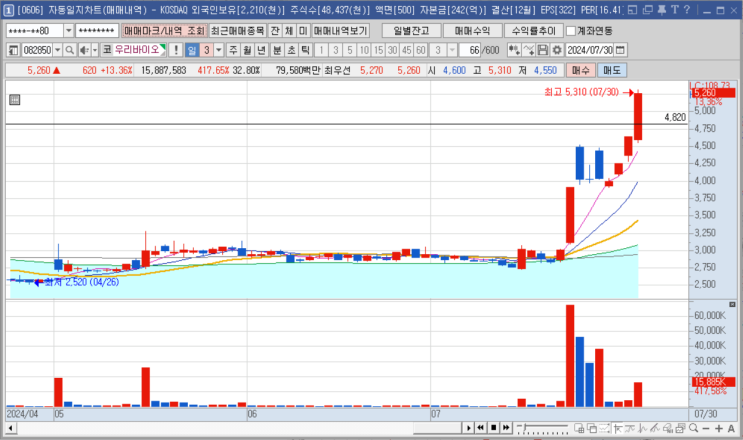This screenshot has height=440, width=743.
Task: Click the screen-list icon before stock code
Action: coord(13,50)
